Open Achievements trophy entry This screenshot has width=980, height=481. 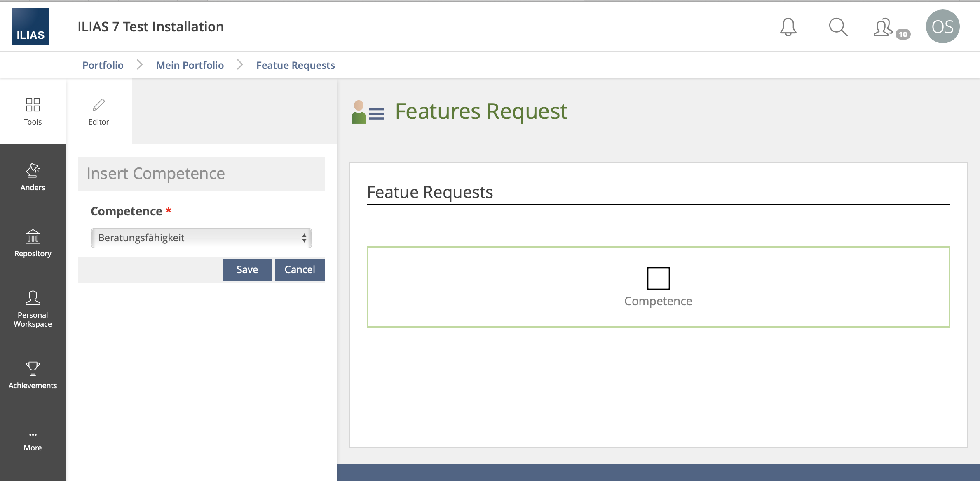(x=33, y=375)
